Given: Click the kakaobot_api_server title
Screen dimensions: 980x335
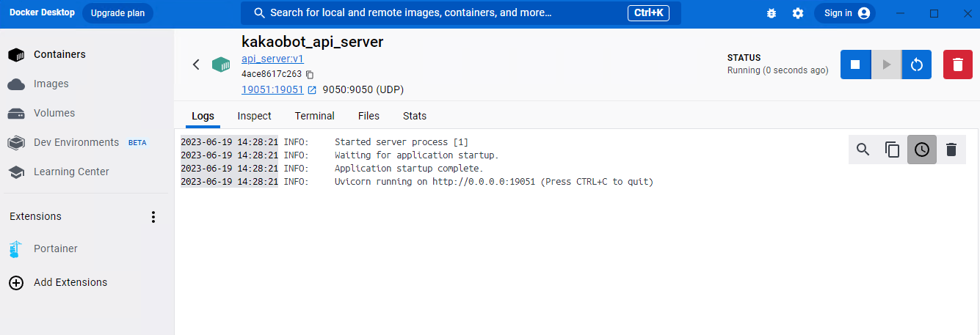Looking at the screenshot, I should [x=313, y=42].
